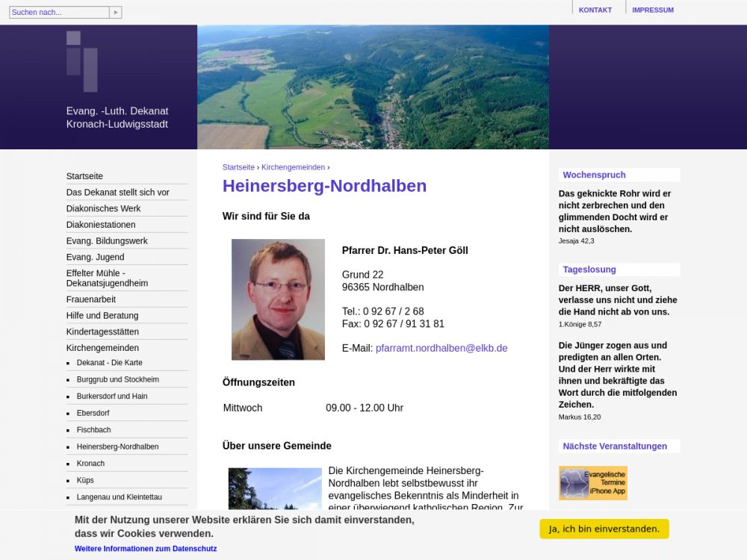
Task: Open the KONTAKT page
Action: (x=595, y=10)
